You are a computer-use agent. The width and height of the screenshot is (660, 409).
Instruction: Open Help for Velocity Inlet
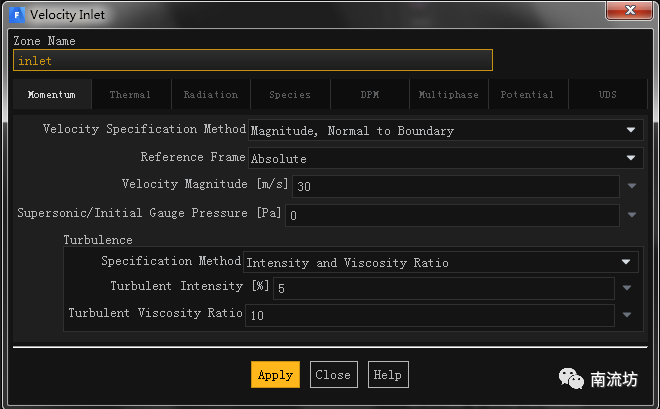tap(387, 375)
